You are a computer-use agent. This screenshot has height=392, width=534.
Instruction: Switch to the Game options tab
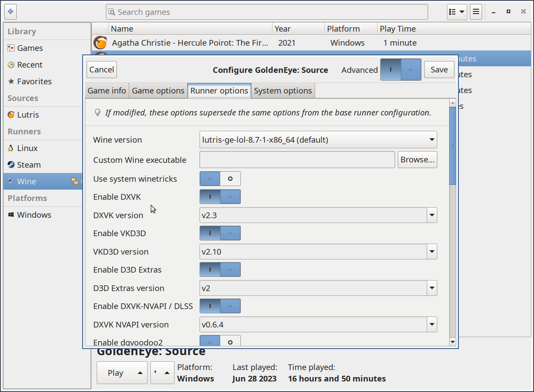point(158,91)
